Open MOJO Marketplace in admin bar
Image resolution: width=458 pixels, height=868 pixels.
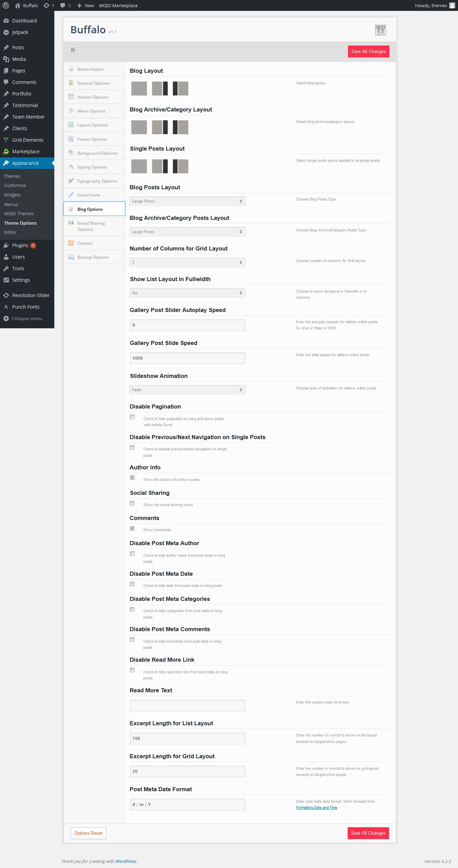(x=118, y=5)
